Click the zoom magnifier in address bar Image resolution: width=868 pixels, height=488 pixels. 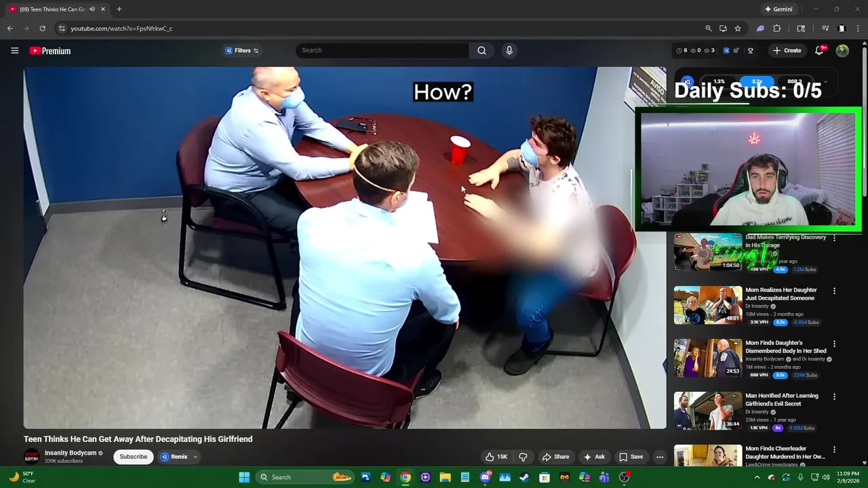click(x=709, y=28)
